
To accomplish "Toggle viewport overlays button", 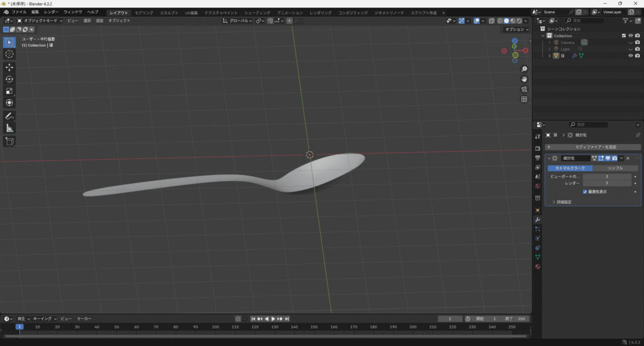I will pyautogui.click(x=477, y=21).
